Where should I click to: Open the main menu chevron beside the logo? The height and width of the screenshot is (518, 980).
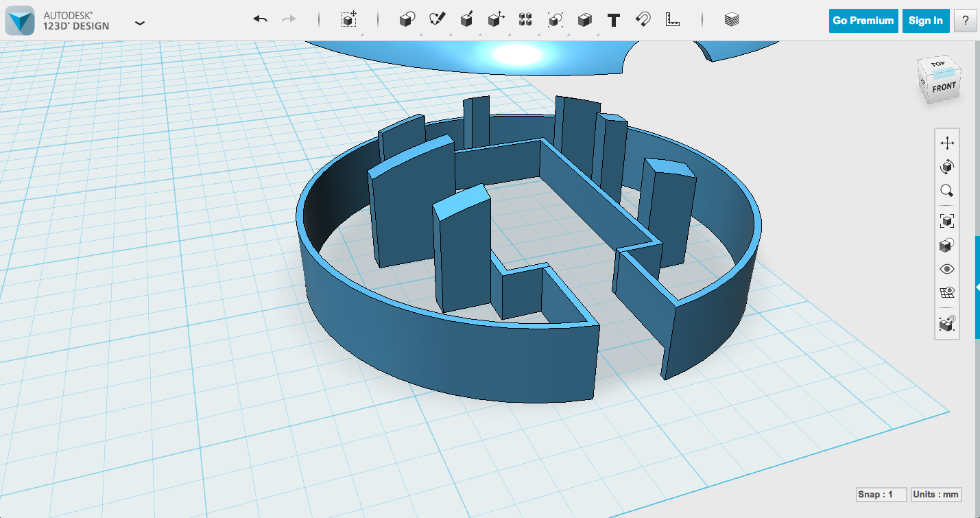click(x=140, y=23)
